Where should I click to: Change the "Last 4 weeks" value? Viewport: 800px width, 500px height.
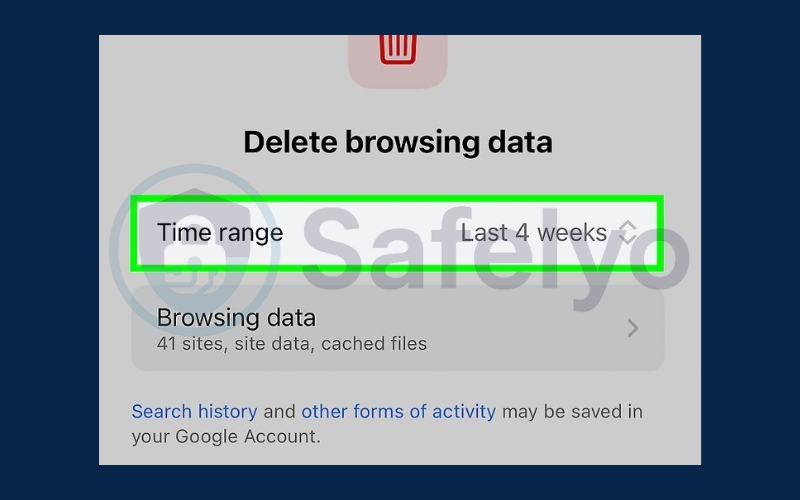click(x=533, y=233)
